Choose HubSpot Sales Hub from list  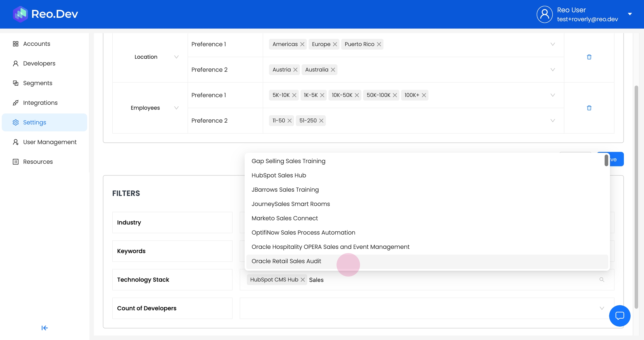pyautogui.click(x=279, y=175)
